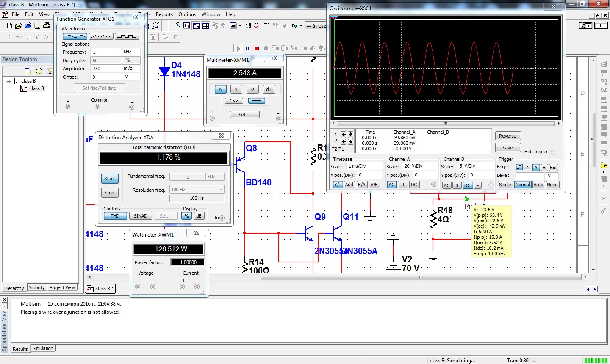
Task: Set distortion display to dB
Action: tap(199, 216)
